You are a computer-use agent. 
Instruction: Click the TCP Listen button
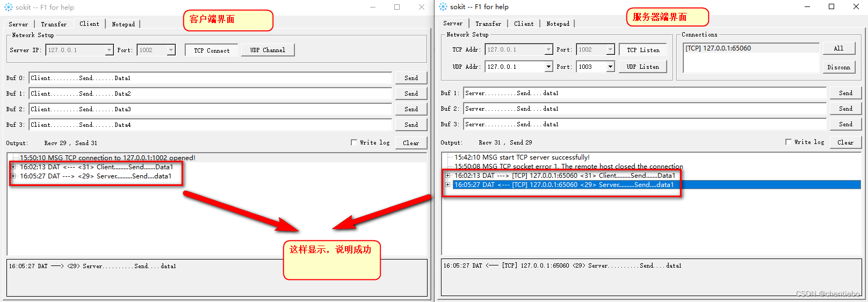(x=643, y=50)
